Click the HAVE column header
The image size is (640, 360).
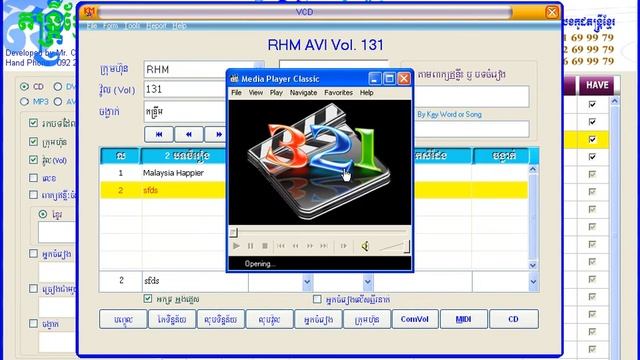click(597, 85)
